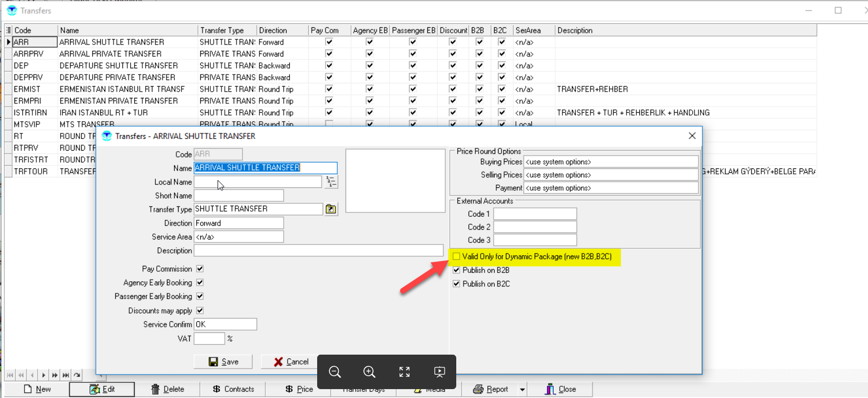Open the grid column chooser icon
The height and width of the screenshot is (398, 868).
tap(8, 31)
